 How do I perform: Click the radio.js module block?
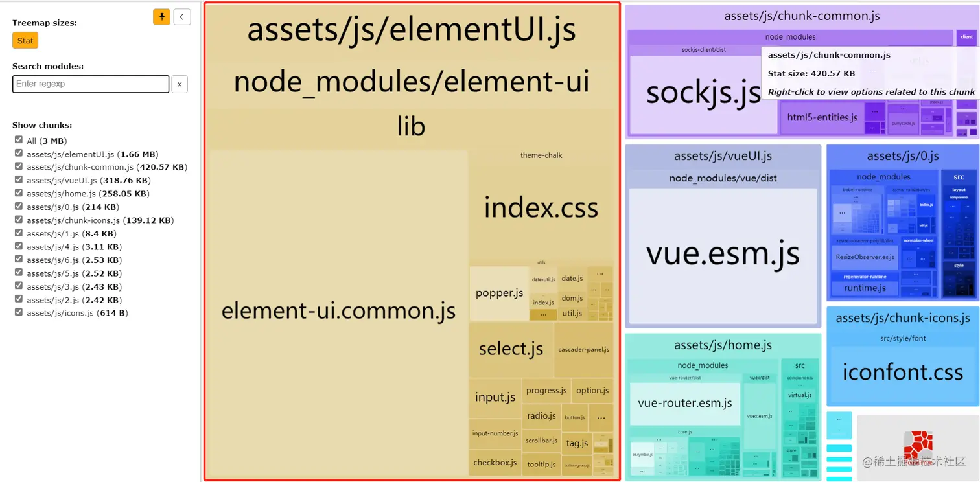pos(541,416)
